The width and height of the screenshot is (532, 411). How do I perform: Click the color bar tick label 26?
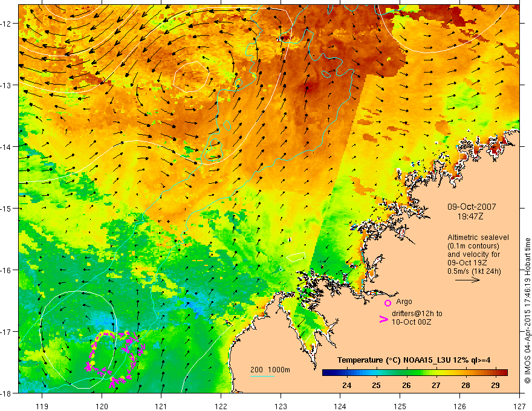click(x=406, y=385)
